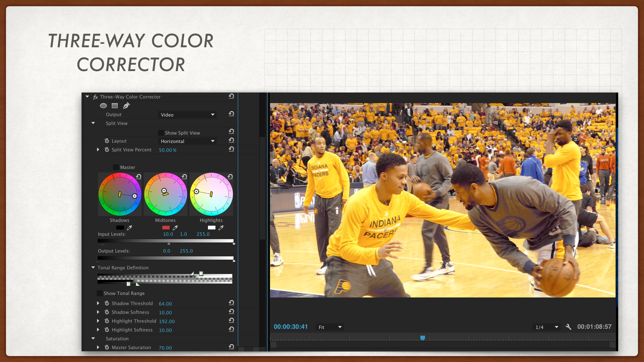Click the shadow threshold square tonal range handle
This screenshot has height=362, width=644.
point(128,284)
